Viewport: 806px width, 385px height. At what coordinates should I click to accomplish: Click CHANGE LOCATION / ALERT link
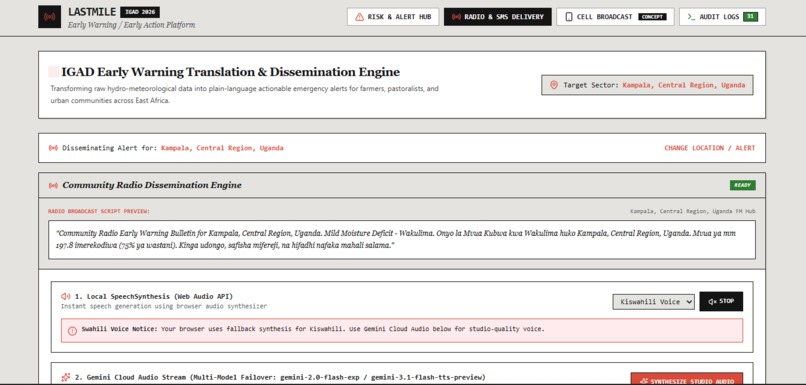coord(709,148)
